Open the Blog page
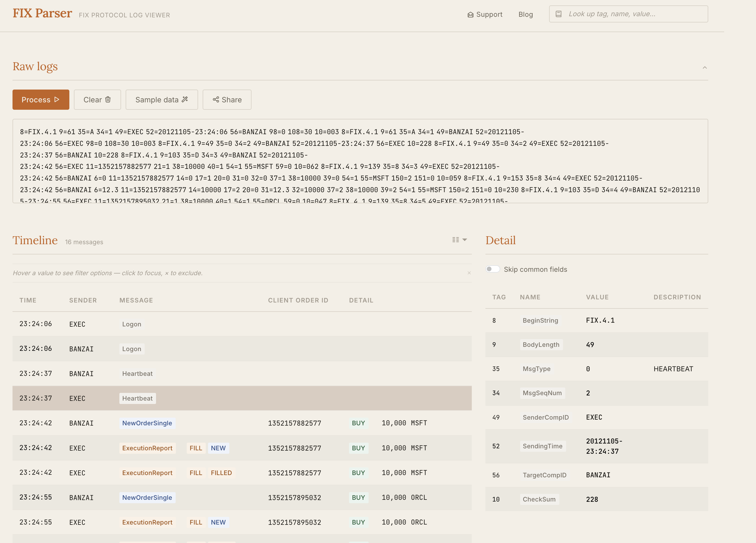Viewport: 756px width, 543px height. 525,14
